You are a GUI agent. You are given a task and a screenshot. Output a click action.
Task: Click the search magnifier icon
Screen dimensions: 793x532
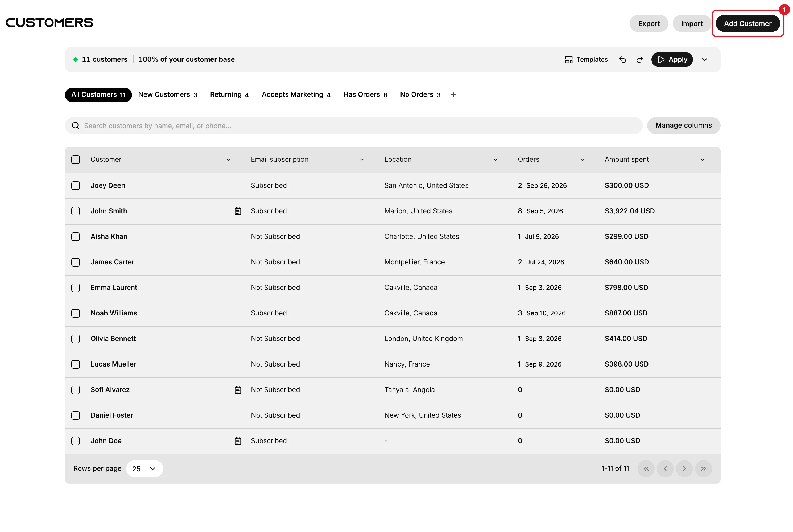click(x=76, y=126)
